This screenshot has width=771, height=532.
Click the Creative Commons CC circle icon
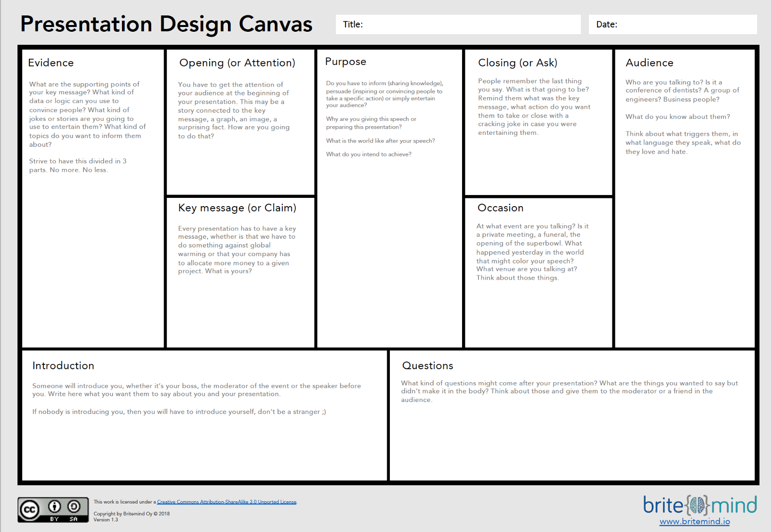[30, 509]
